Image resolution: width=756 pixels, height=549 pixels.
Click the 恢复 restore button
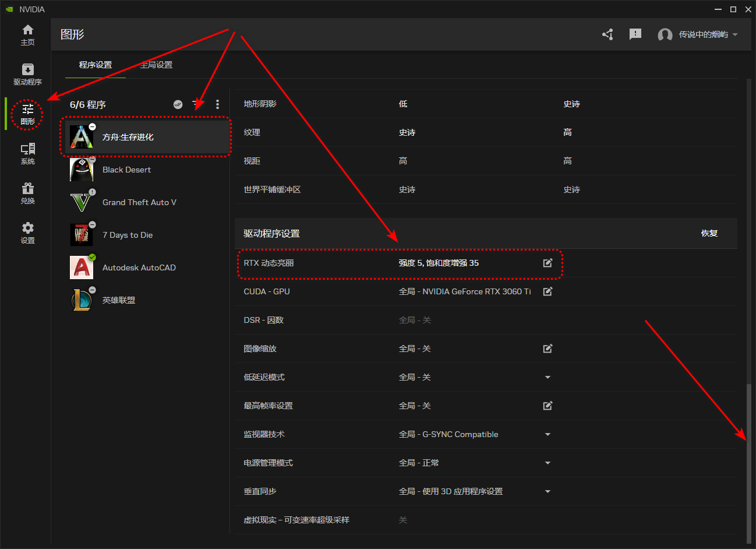coord(709,233)
